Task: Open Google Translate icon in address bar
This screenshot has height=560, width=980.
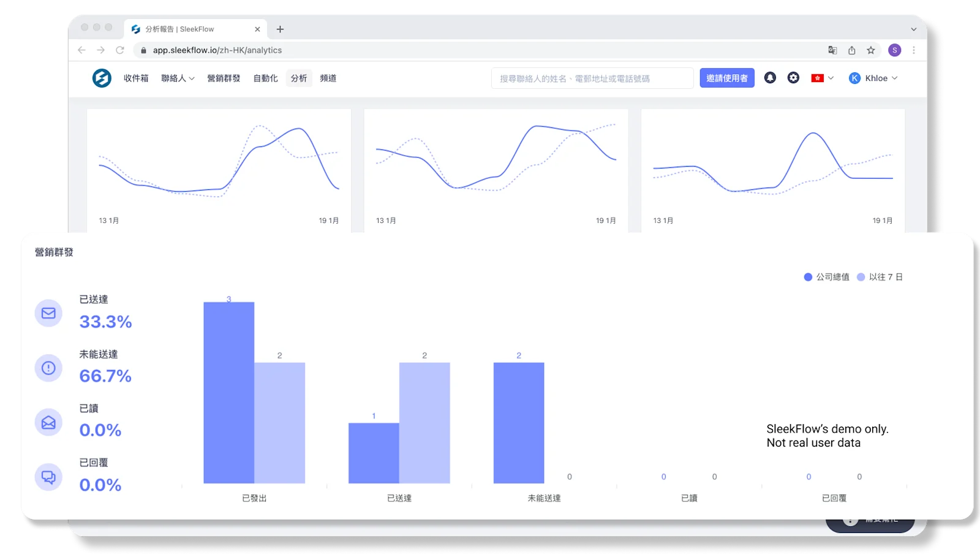Action: click(x=832, y=50)
